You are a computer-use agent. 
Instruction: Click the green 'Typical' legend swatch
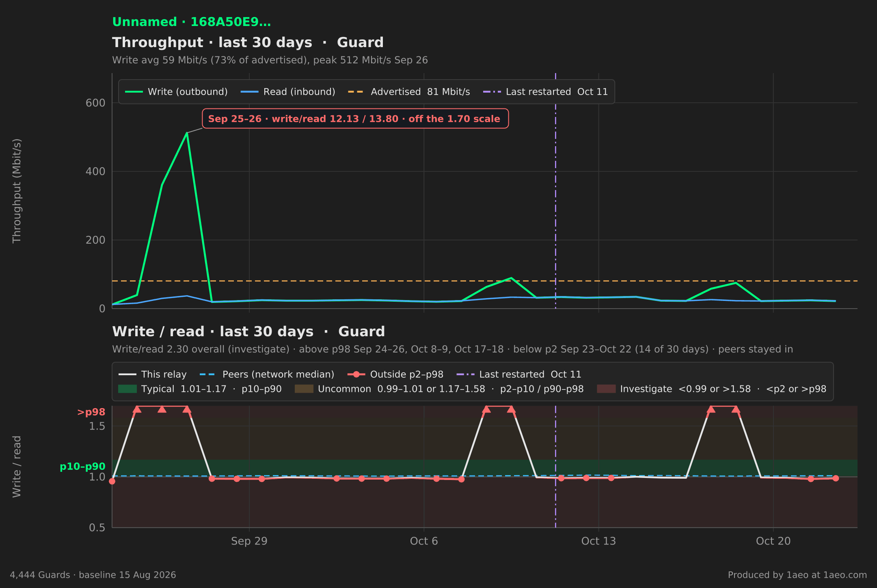[x=127, y=389]
